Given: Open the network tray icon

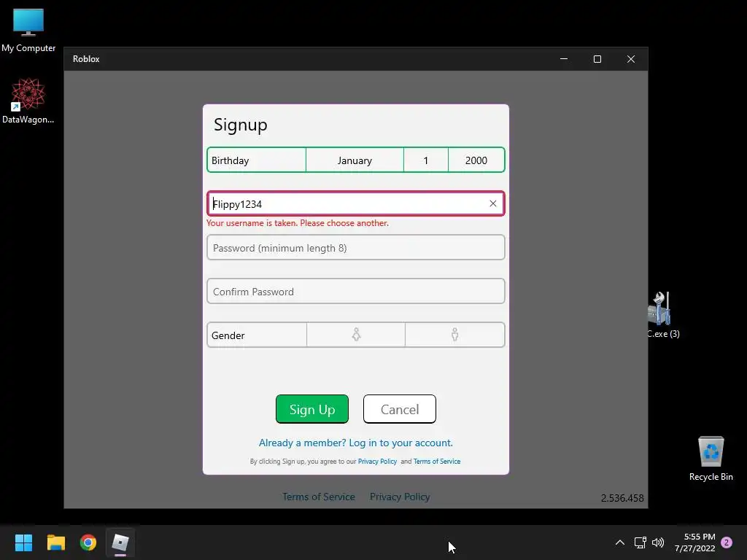Looking at the screenshot, I should pyautogui.click(x=640, y=542).
